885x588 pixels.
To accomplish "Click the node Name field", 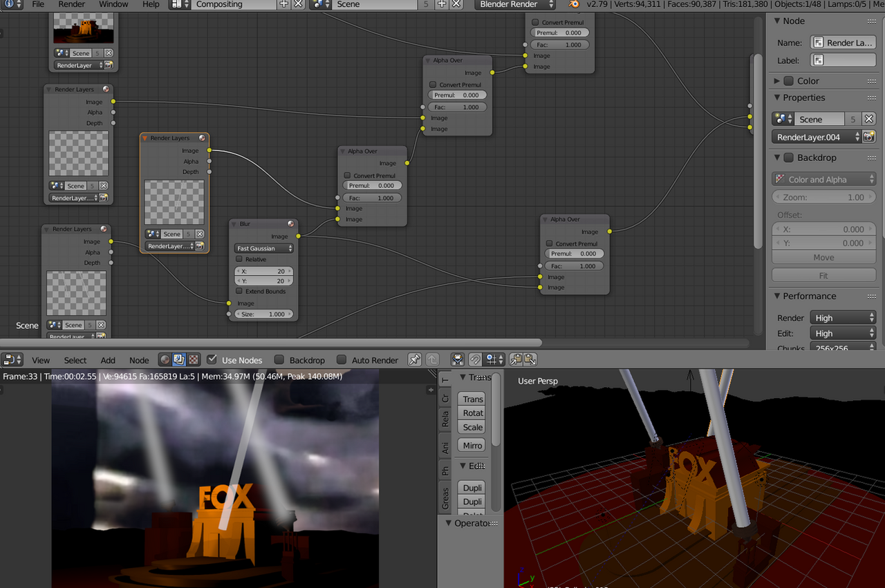I will (x=844, y=42).
